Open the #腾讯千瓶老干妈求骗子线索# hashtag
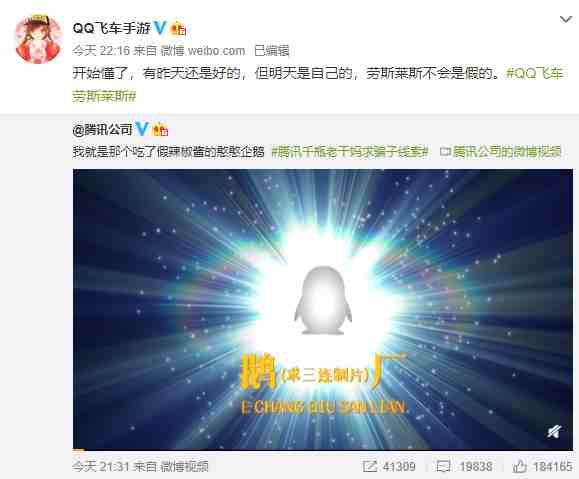Screen dimensions: 579x479 tap(350, 152)
